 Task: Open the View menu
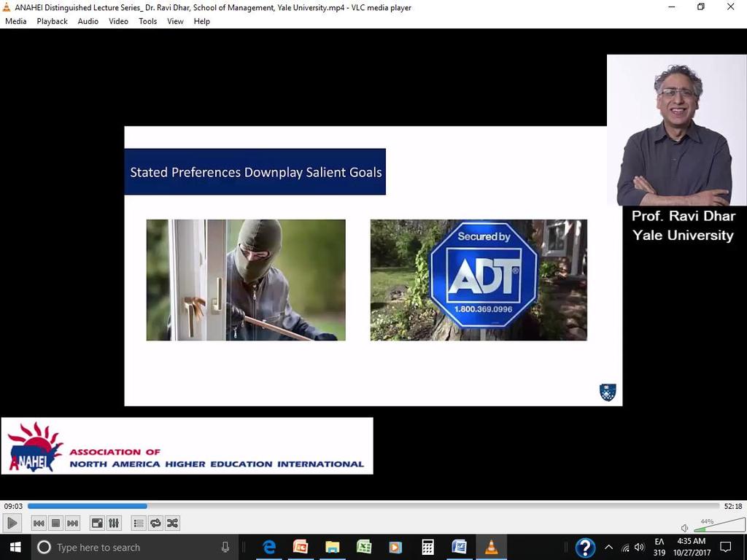pyautogui.click(x=175, y=21)
